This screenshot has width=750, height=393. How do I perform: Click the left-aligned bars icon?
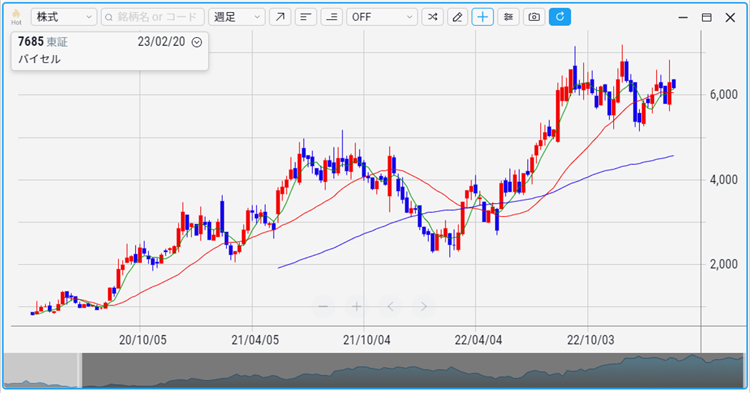(x=306, y=17)
